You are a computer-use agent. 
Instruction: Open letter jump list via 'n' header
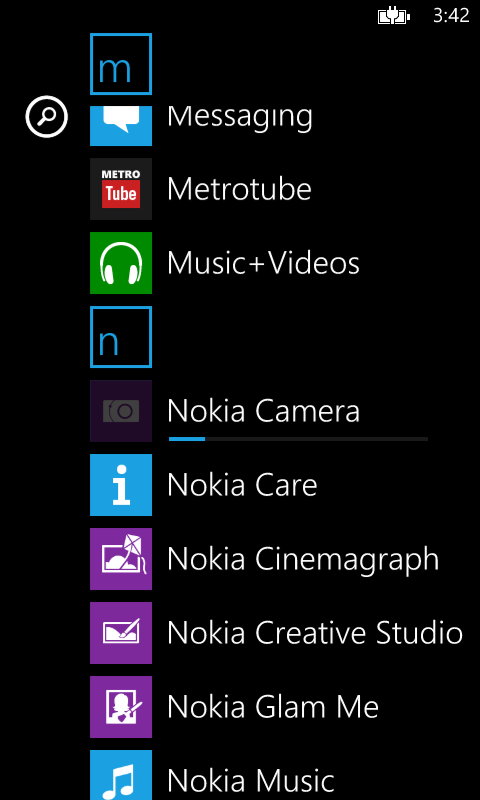click(121, 337)
